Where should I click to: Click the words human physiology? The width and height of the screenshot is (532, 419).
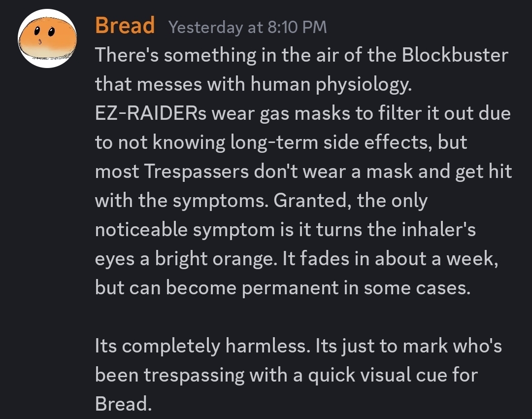pyautogui.click(x=330, y=84)
